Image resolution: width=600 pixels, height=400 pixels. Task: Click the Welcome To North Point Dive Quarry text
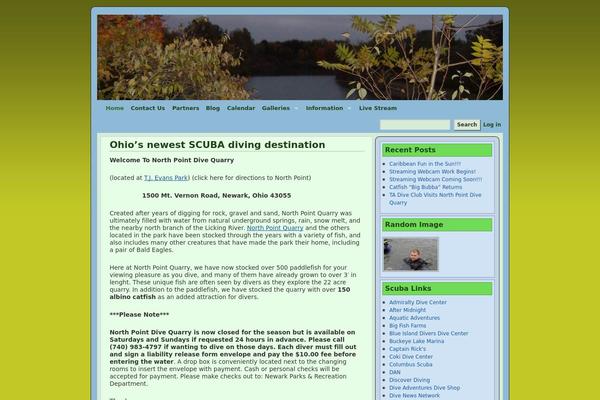pyautogui.click(x=171, y=160)
